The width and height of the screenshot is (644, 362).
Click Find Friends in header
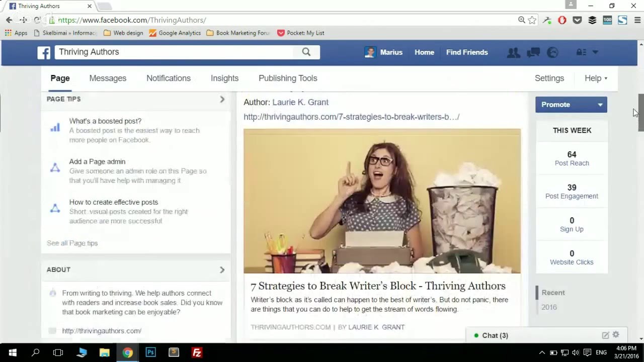click(x=467, y=52)
